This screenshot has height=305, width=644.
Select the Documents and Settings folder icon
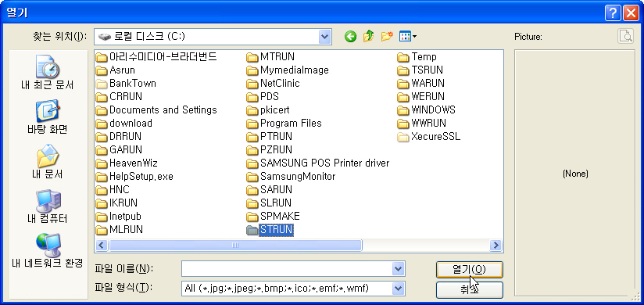[101, 110]
